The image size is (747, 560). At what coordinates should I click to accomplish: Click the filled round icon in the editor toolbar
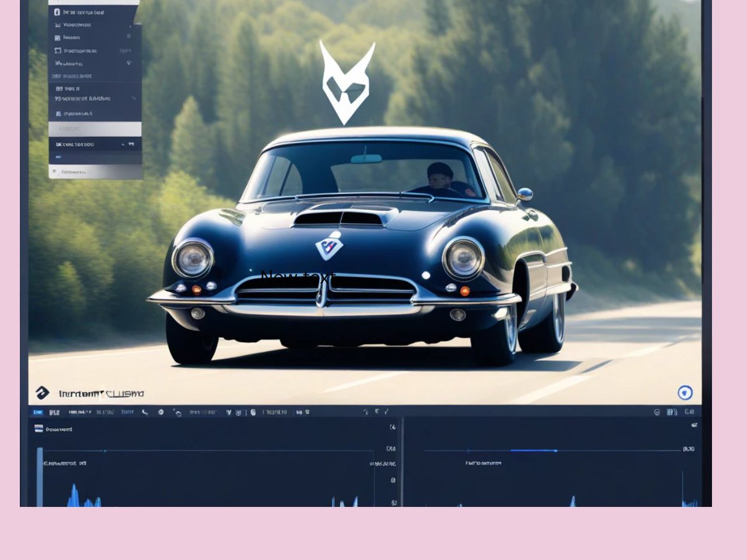[161, 412]
